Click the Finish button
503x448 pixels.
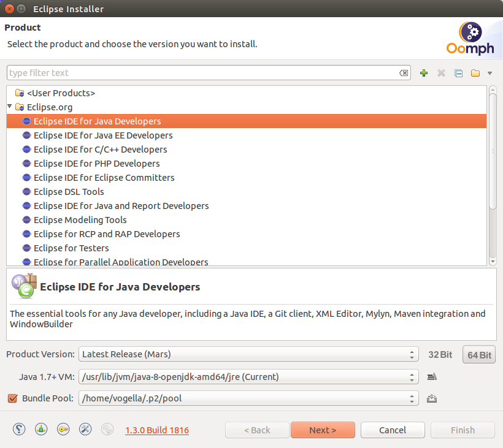(x=463, y=430)
